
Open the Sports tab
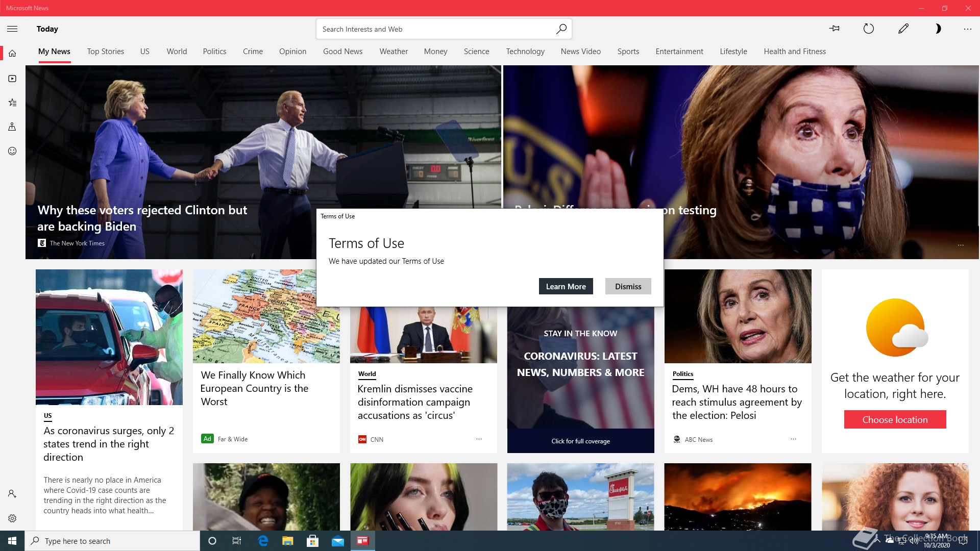click(628, 52)
